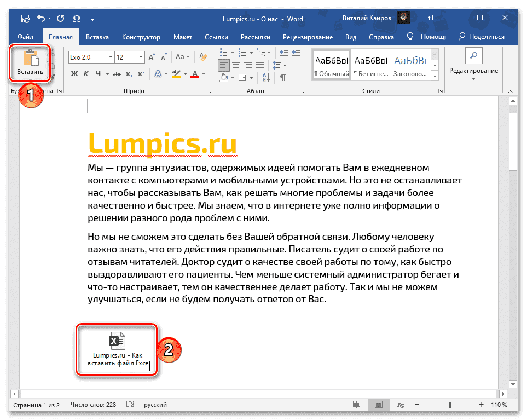Open the font size dropdown
Image resolution: width=527 pixels, height=420 pixels.
(x=141, y=57)
